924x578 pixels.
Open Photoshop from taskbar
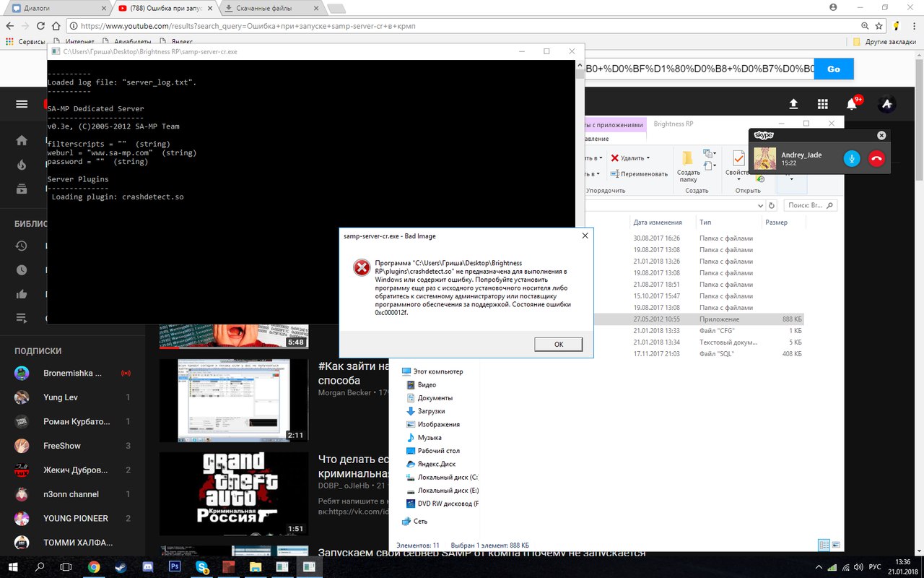click(175, 567)
